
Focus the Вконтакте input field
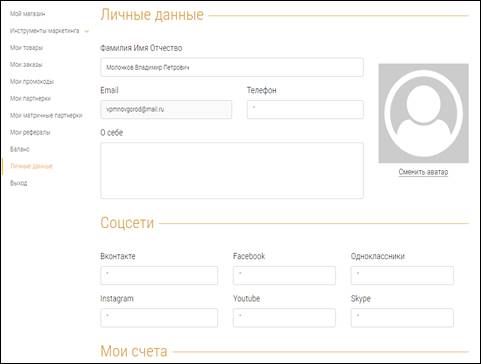pyautogui.click(x=159, y=275)
